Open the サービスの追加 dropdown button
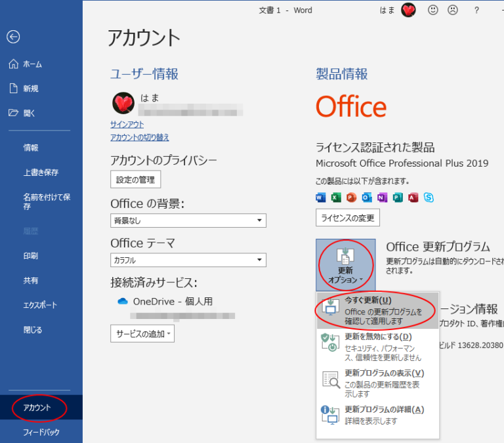Image resolution: width=504 pixels, height=443 pixels. tap(142, 334)
